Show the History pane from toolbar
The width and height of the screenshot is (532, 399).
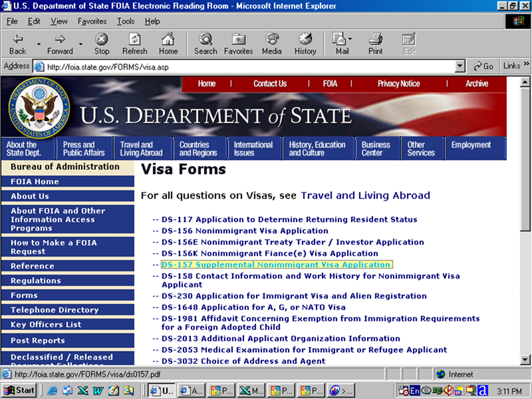click(305, 44)
